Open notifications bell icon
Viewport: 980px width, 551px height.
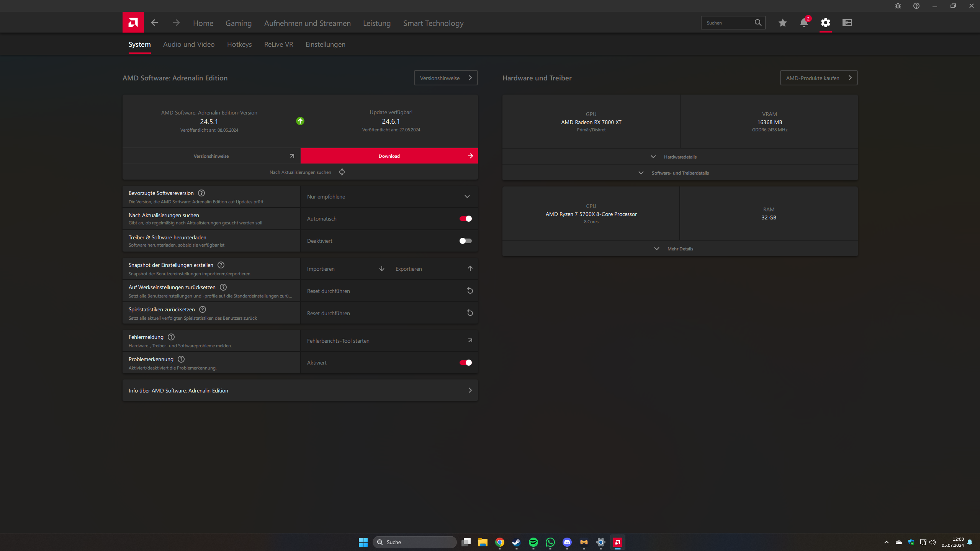(x=804, y=23)
